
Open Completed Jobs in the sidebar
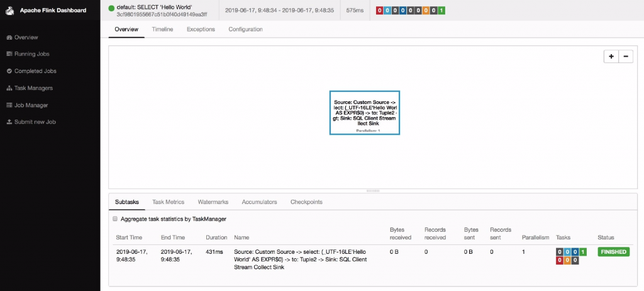31,71
